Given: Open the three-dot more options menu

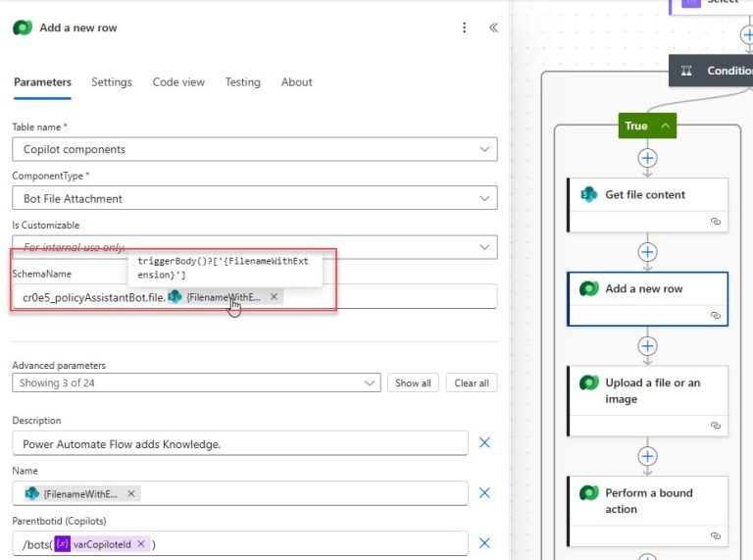Looking at the screenshot, I should 464,27.
